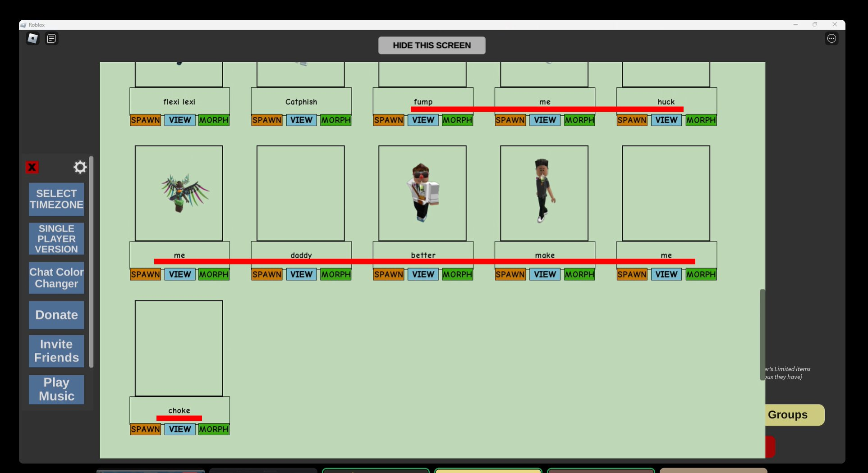Morph into the fump outfit

[x=457, y=120]
